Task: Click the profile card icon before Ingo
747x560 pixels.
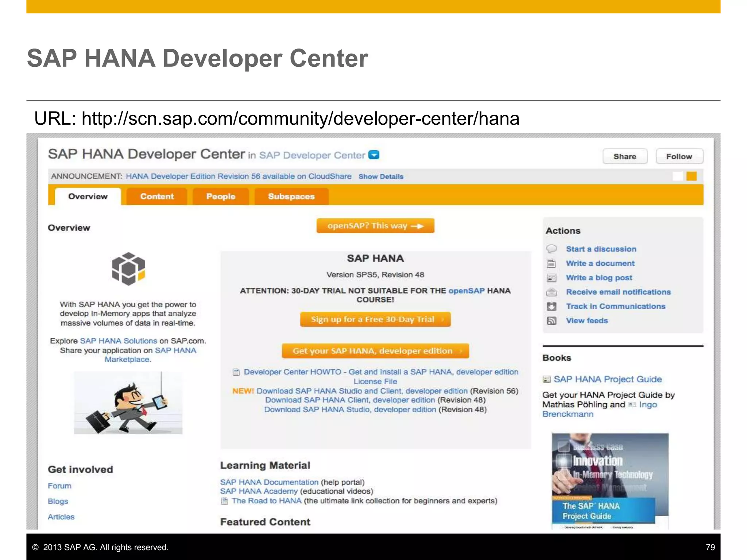Action: click(632, 405)
